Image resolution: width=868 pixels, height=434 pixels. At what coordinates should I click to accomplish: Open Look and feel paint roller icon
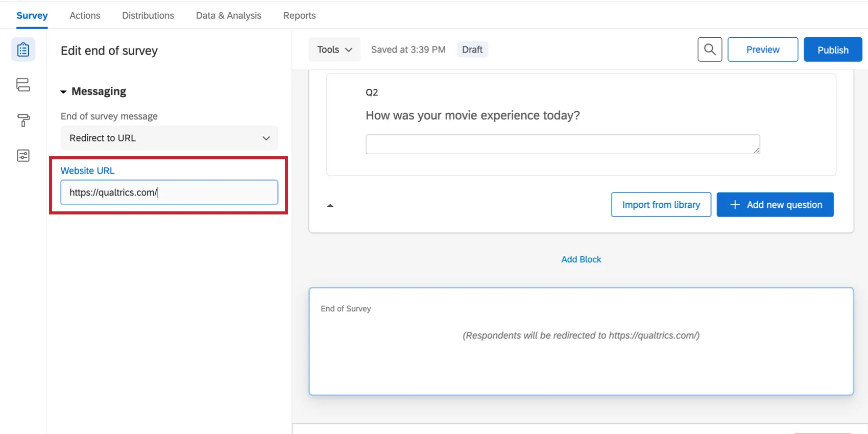(x=23, y=120)
